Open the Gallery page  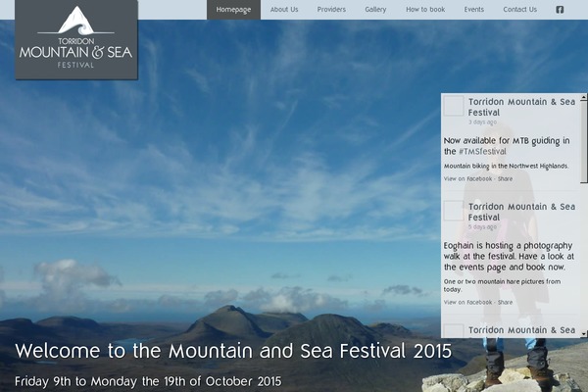pyautogui.click(x=375, y=10)
